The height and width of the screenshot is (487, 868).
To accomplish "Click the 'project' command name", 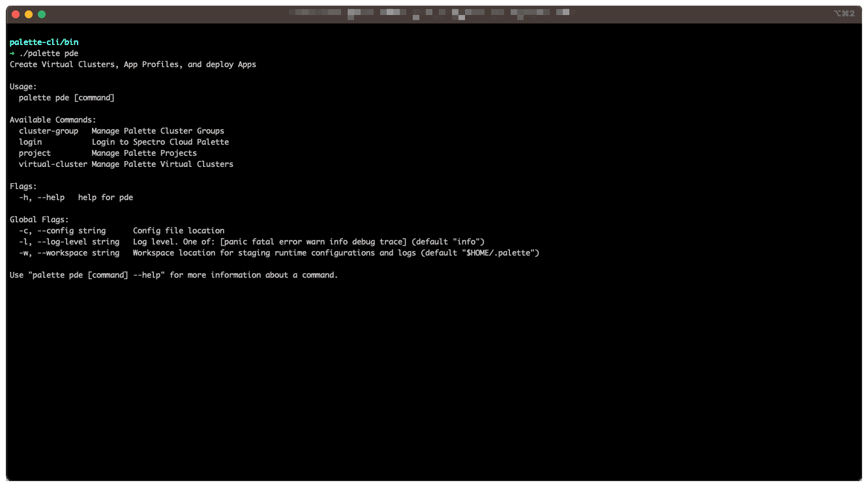I will (35, 153).
